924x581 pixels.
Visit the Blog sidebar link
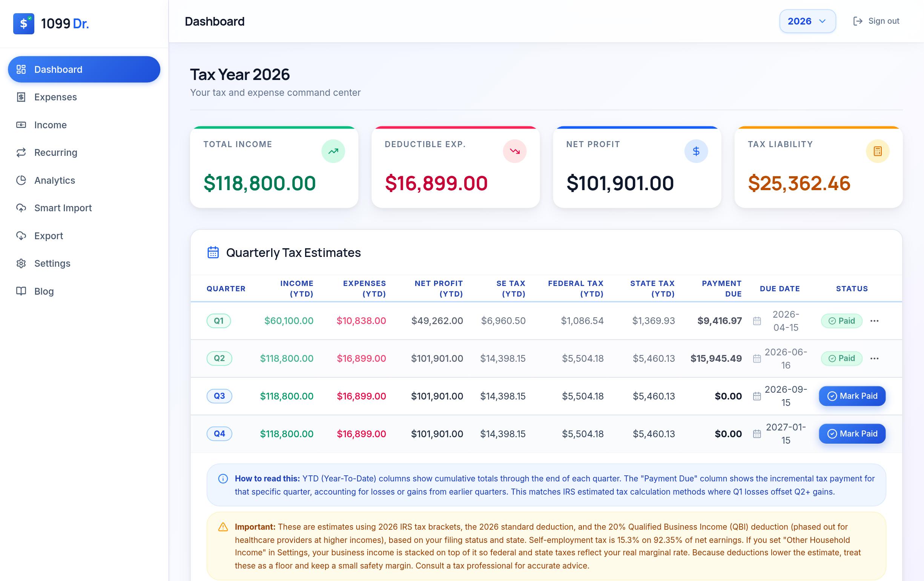(84, 291)
